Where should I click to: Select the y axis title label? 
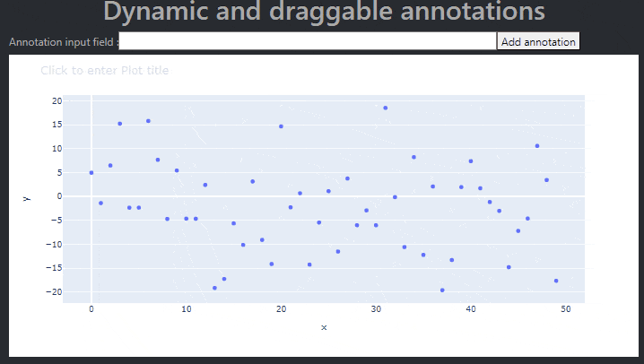[x=27, y=199]
